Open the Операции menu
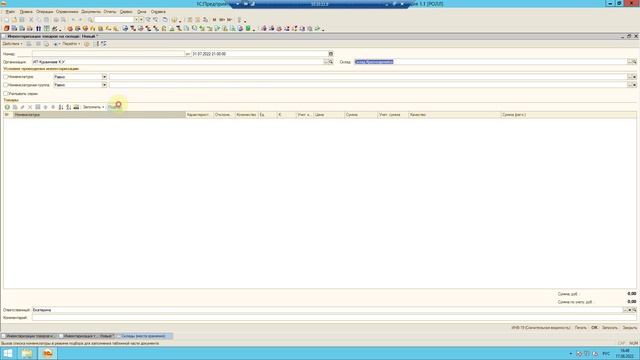This screenshot has width=640, height=360. [x=44, y=12]
